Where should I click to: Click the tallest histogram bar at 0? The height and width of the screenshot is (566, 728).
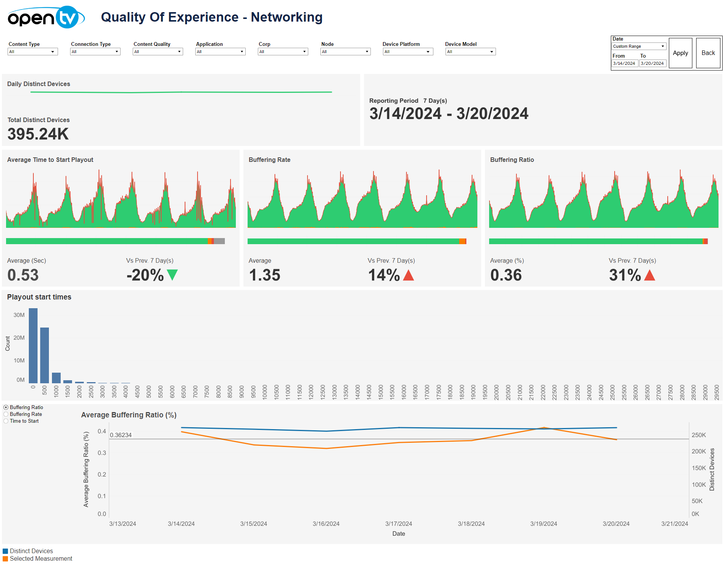33,346
